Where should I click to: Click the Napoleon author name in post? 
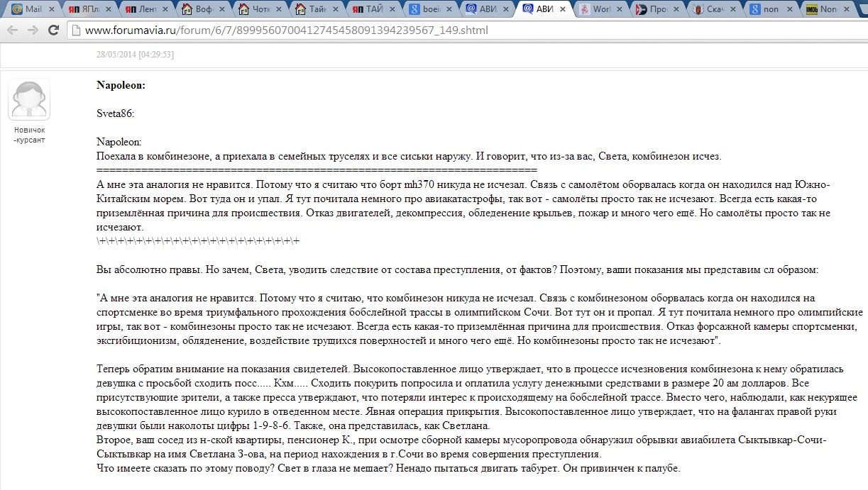(x=121, y=85)
